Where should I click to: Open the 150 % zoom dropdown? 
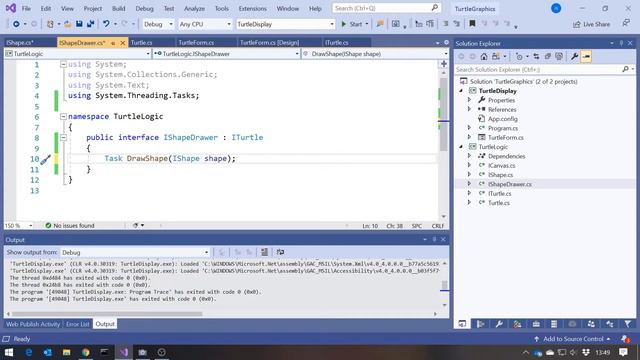[18, 225]
